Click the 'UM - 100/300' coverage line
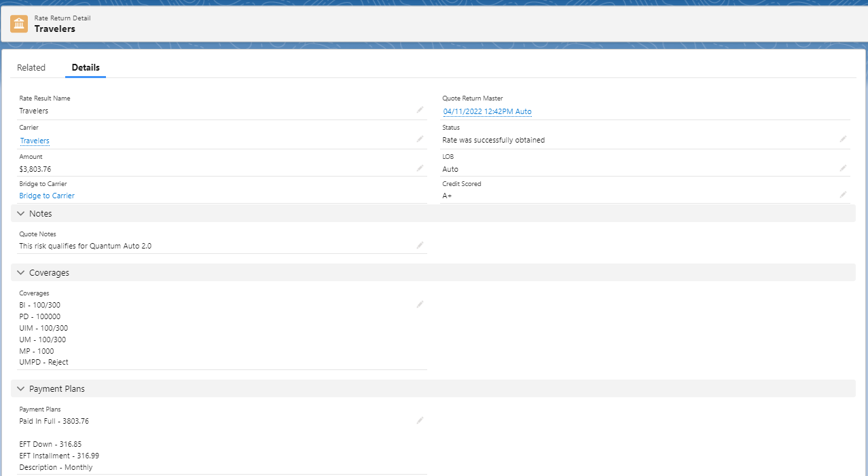 tap(43, 340)
